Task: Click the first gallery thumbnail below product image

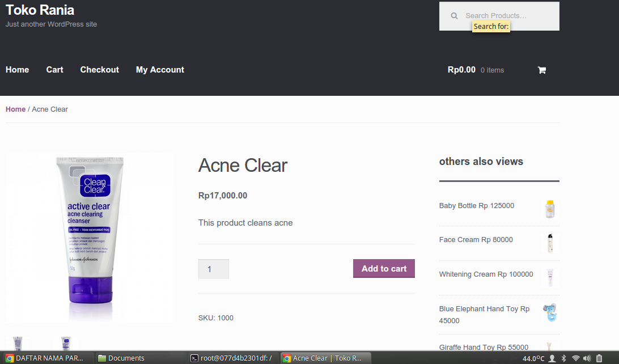Action: (18, 344)
